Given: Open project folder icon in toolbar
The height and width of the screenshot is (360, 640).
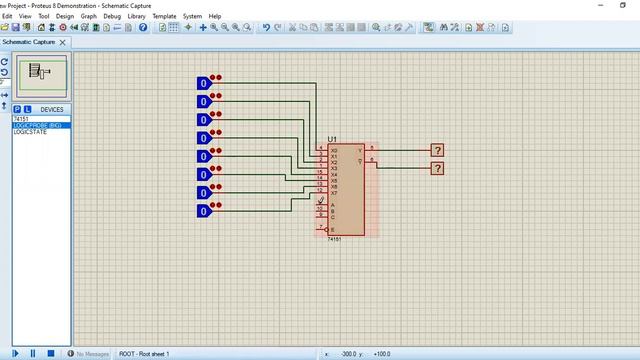Looking at the screenshot, I should 4,27.
